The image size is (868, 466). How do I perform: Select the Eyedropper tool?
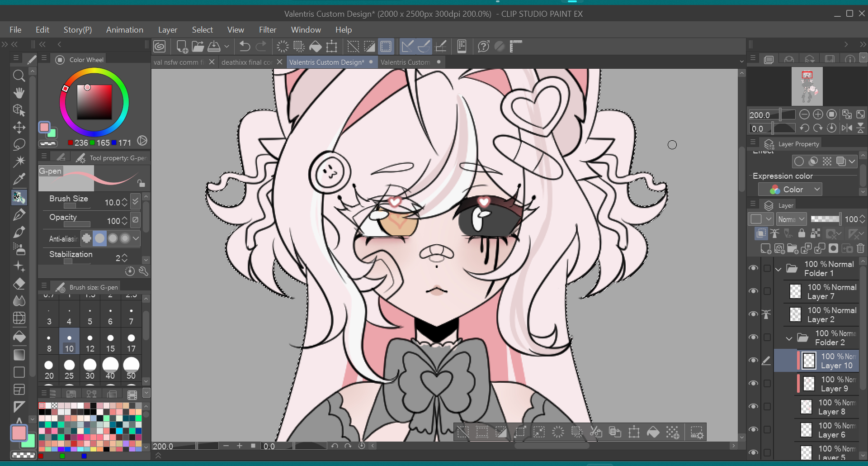point(19,179)
